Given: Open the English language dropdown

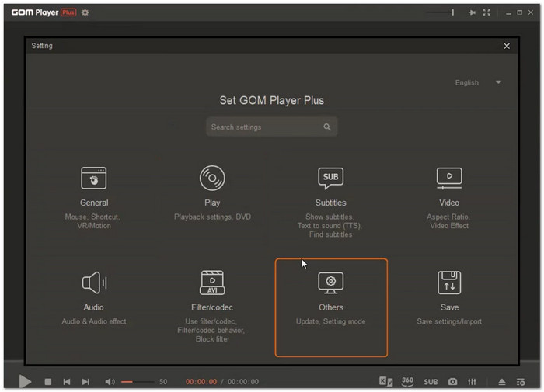Looking at the screenshot, I should click(478, 82).
